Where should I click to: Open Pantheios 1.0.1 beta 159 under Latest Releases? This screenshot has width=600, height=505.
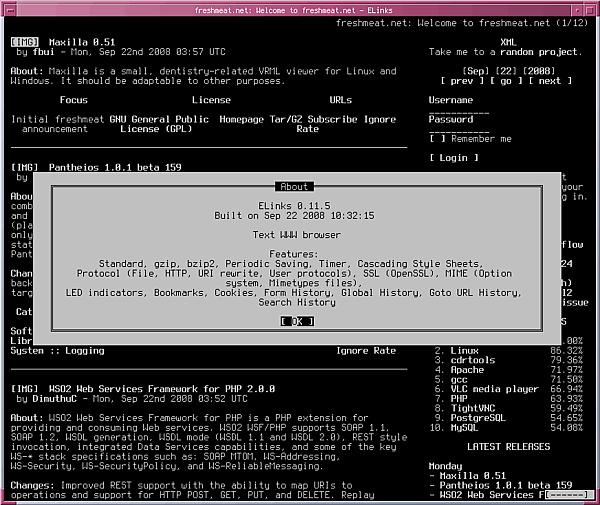click(506, 485)
